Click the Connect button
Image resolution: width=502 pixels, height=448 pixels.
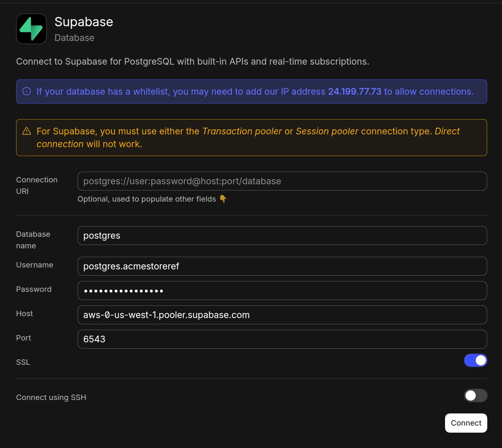(466, 423)
